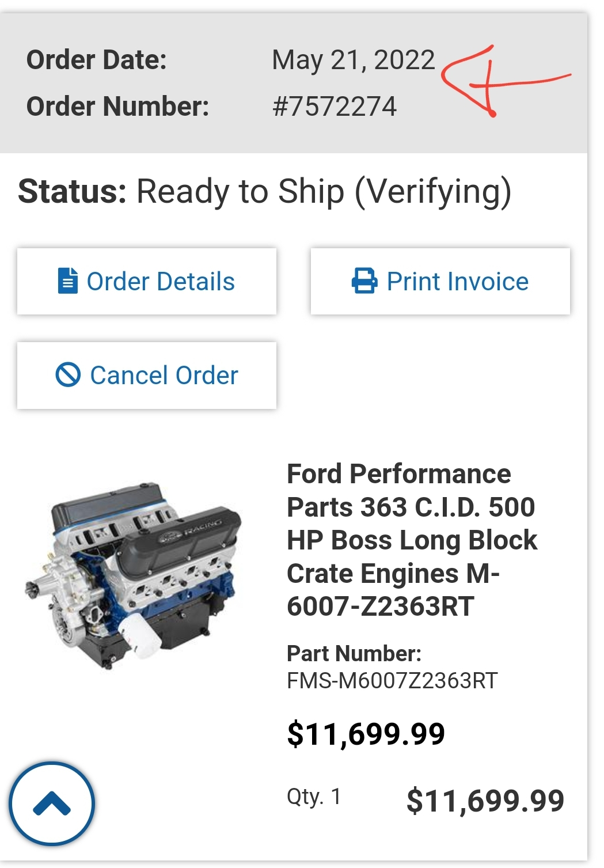This screenshot has height=868, width=604.
Task: Click the printer icon beside Print Invoice
Action: click(x=364, y=281)
